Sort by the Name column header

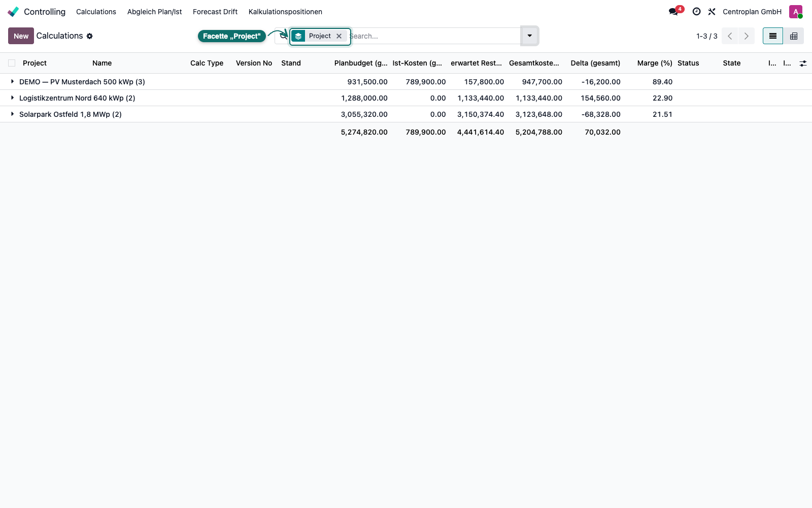point(102,63)
